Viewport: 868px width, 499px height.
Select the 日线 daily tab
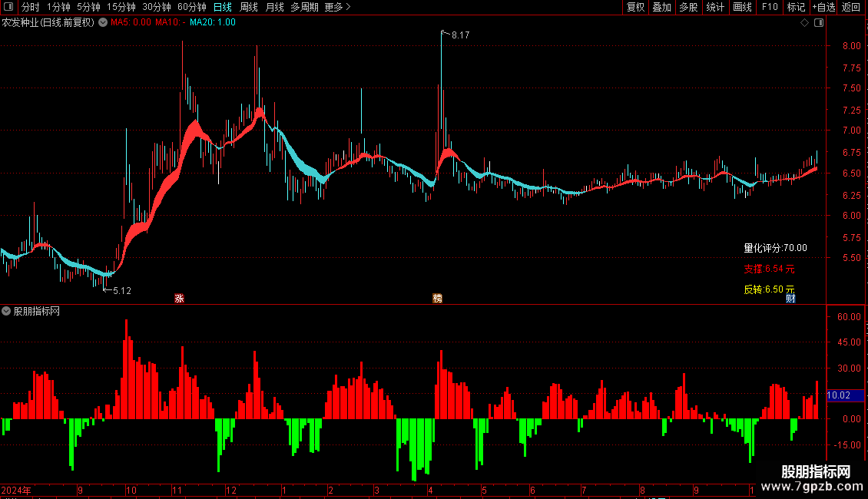(223, 7)
